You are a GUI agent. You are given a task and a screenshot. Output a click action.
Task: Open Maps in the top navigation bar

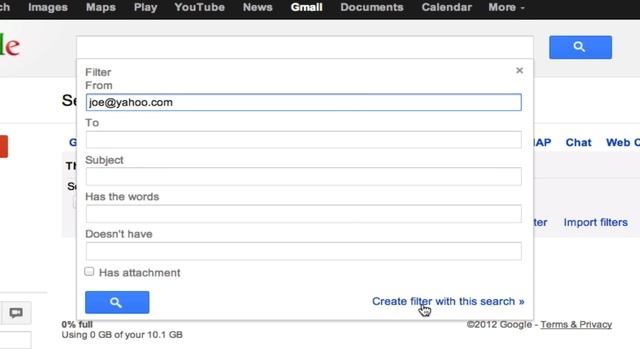click(x=100, y=7)
